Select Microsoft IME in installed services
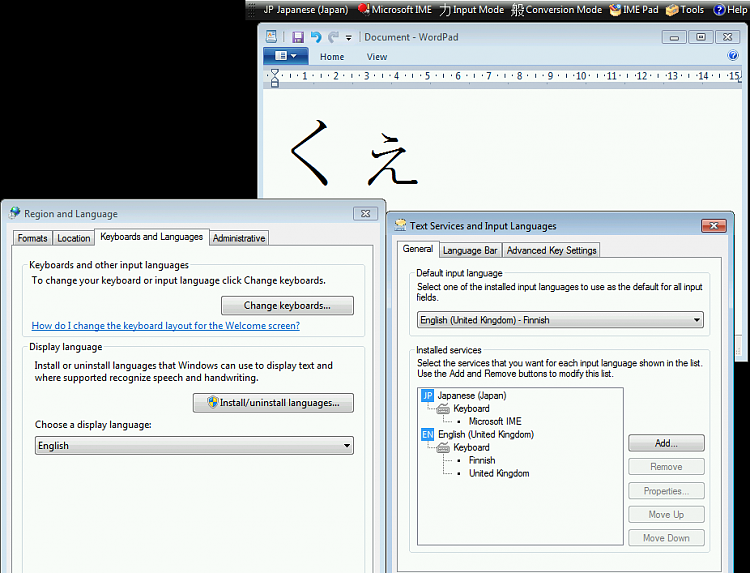This screenshot has width=750, height=573. tap(495, 421)
